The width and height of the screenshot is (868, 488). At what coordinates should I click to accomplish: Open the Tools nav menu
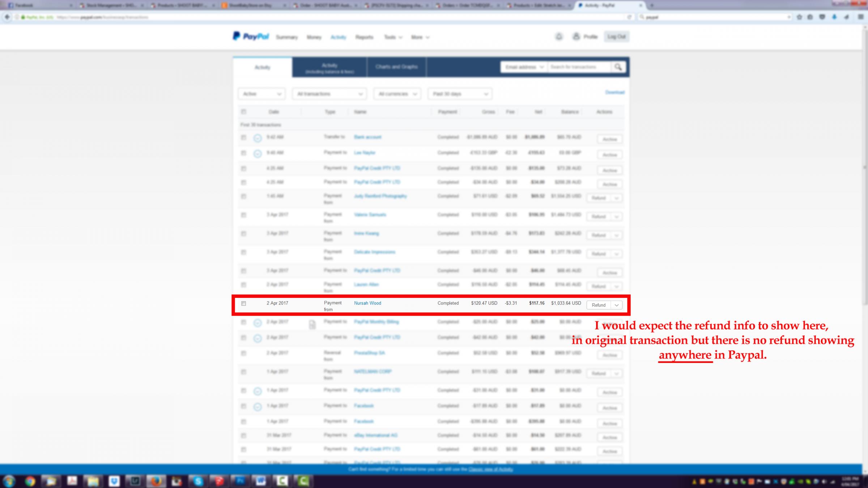point(393,37)
